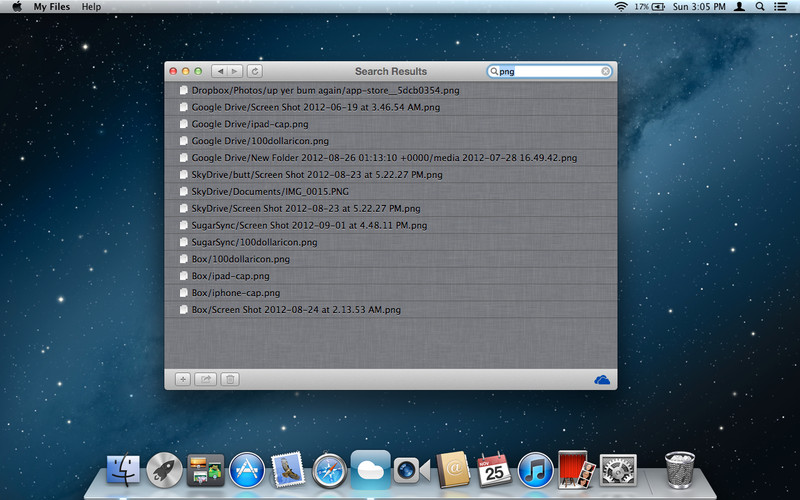Open Spotlight search in menu bar

coord(760,7)
